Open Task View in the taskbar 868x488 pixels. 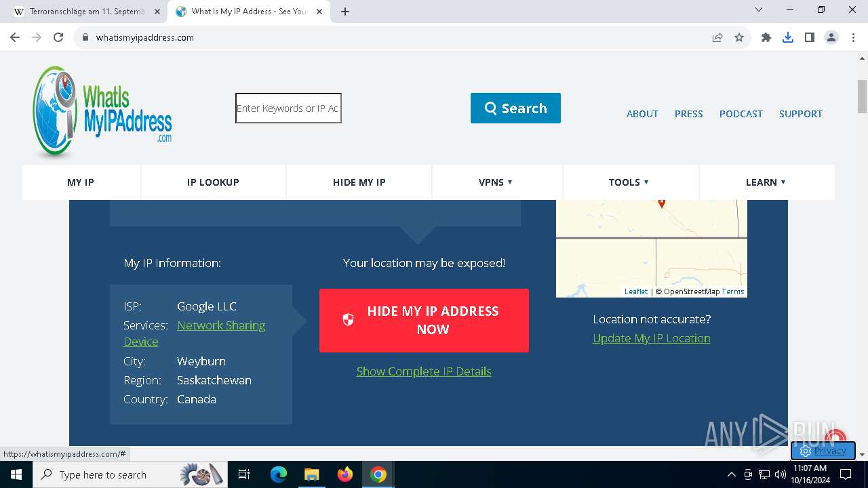[x=244, y=474]
